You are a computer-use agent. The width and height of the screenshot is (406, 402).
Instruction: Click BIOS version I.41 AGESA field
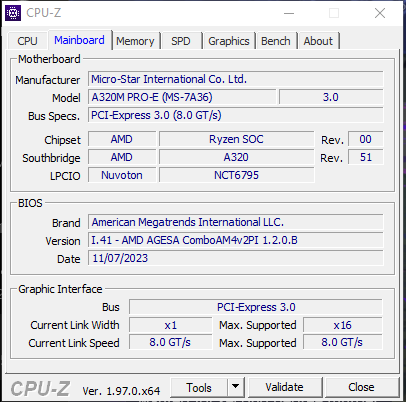(x=236, y=240)
